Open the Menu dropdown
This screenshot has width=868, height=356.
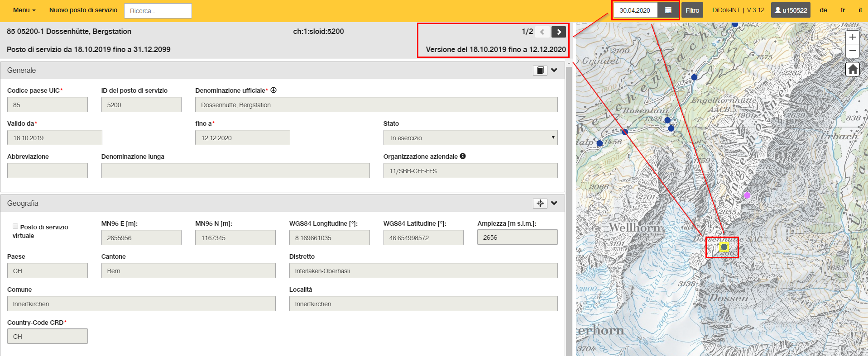click(24, 10)
